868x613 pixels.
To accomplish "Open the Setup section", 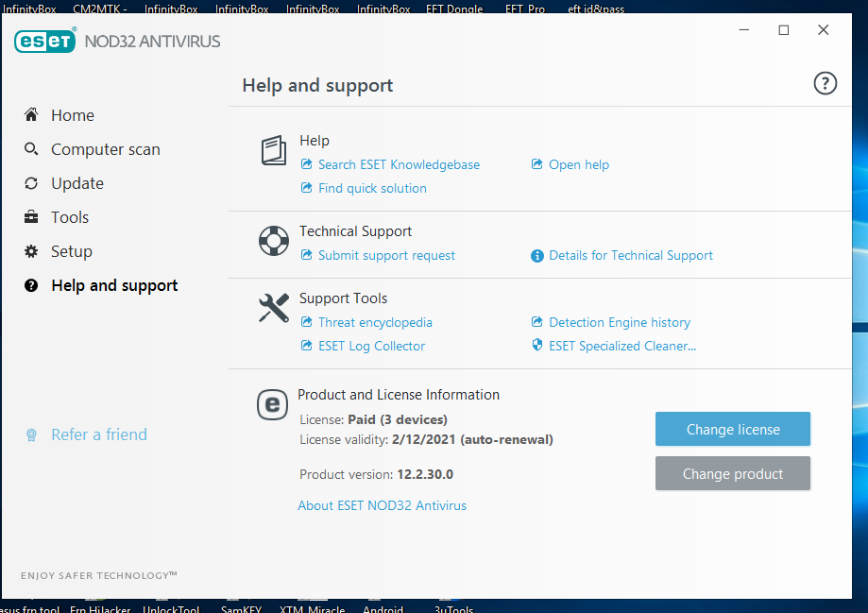I will click(72, 251).
